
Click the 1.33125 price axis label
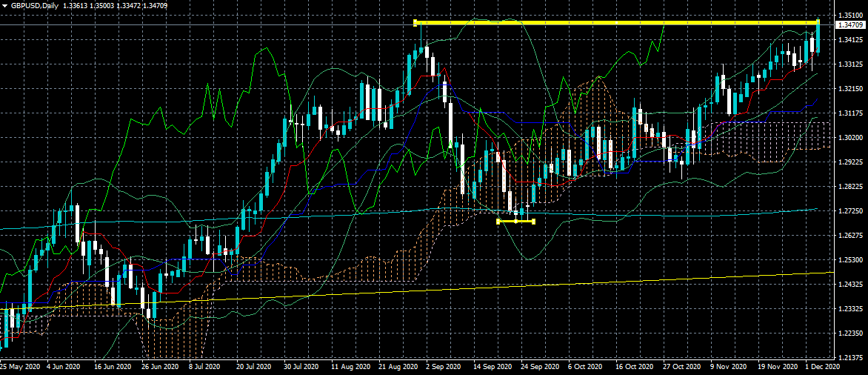click(x=851, y=64)
